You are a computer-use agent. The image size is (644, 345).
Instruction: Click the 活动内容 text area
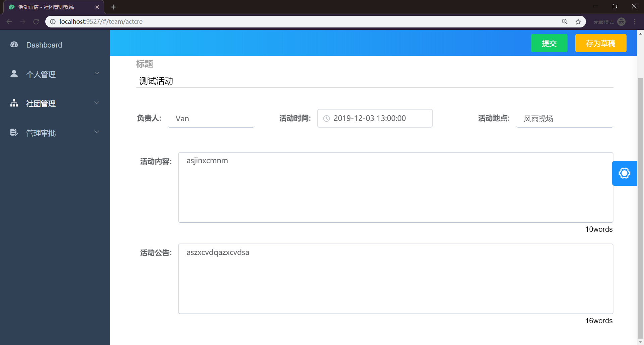click(x=396, y=187)
